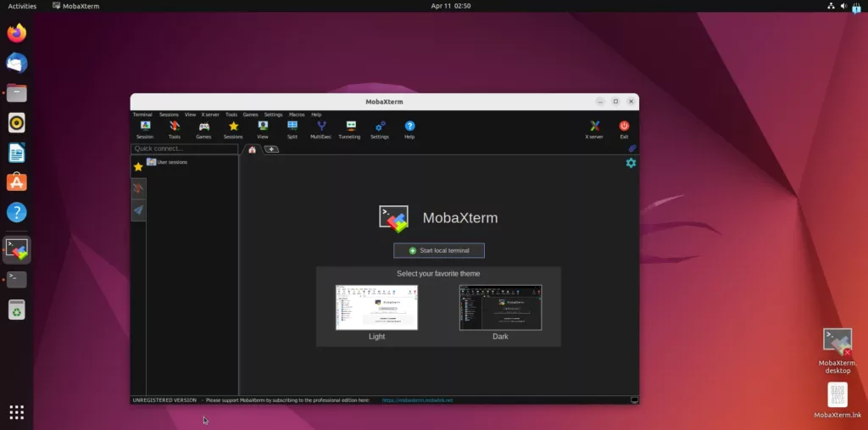868x430 pixels.
Task: Select the Sessions star sidebar tab
Action: point(138,167)
